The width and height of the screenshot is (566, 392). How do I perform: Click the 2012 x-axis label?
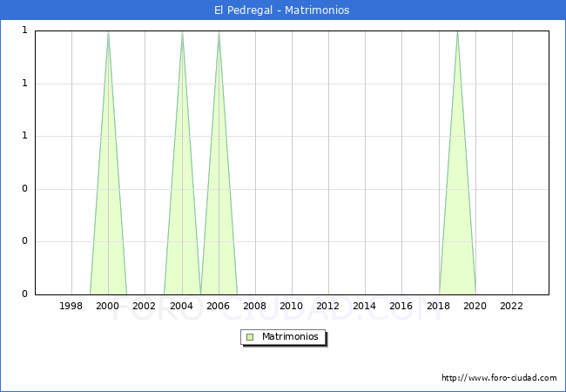coord(327,306)
